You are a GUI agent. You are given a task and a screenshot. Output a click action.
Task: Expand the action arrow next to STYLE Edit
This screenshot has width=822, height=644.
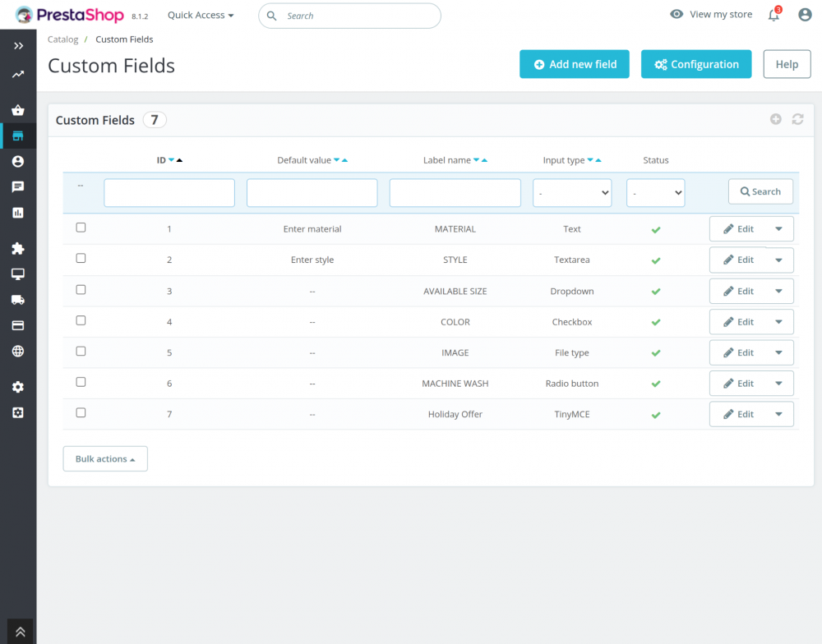tap(779, 260)
